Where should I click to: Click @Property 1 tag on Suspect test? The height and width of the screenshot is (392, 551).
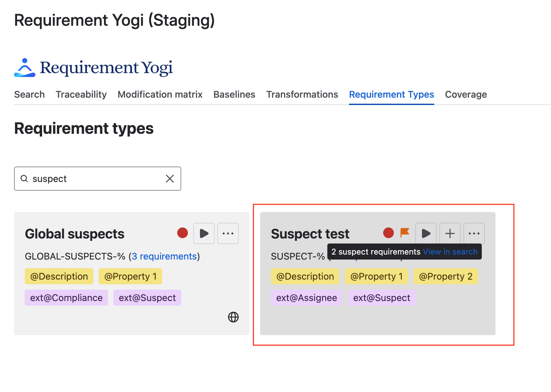pos(376,276)
